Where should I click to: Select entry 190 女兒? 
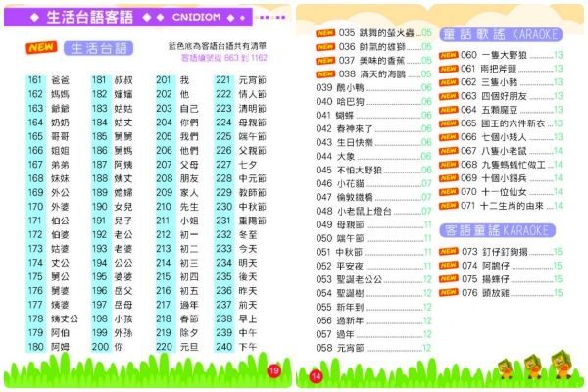pos(112,207)
